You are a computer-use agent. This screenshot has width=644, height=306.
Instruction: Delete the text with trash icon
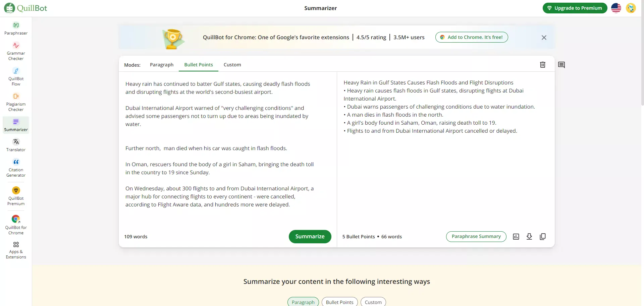point(543,65)
